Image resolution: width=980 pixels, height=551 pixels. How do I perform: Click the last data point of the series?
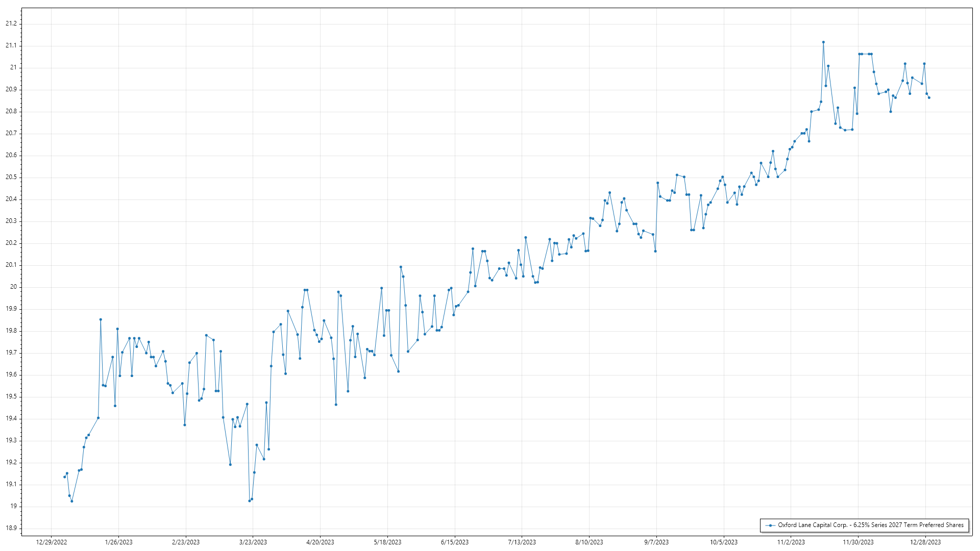tap(929, 97)
